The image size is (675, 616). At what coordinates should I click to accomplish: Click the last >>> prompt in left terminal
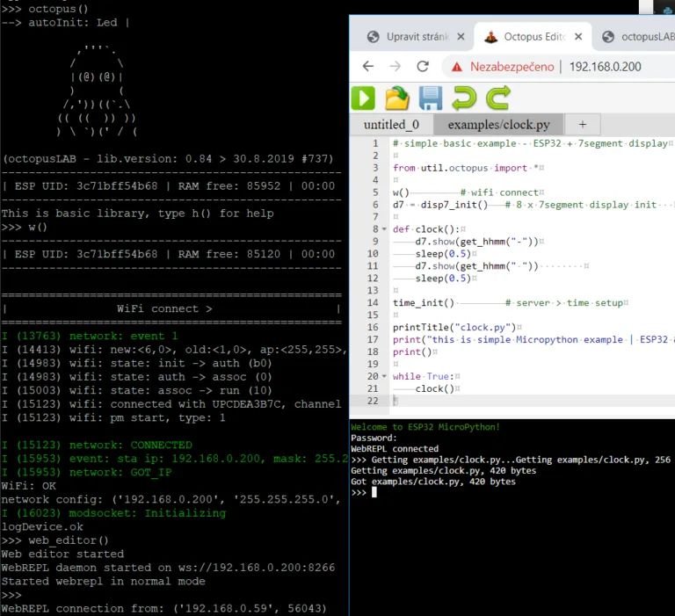pyautogui.click(x=11, y=595)
